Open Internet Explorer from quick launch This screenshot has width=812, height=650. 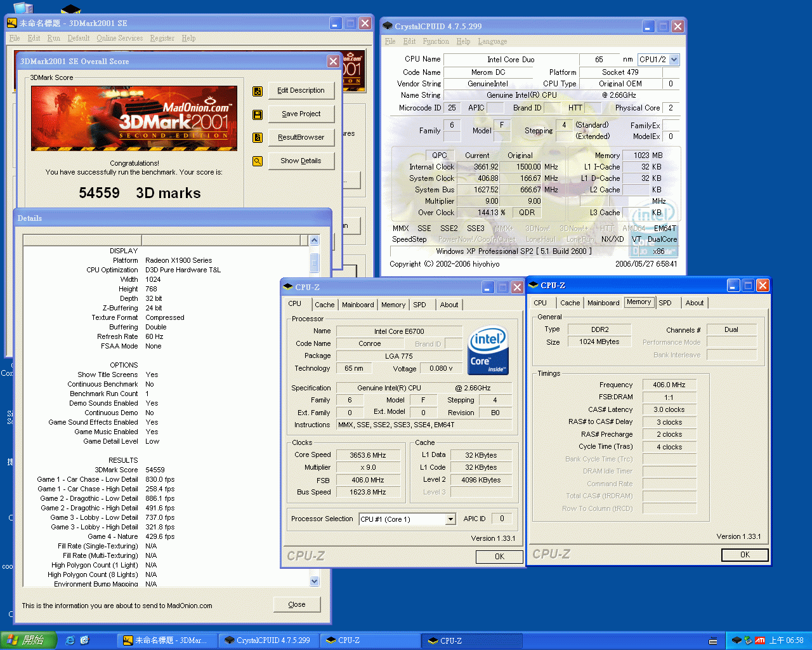point(70,640)
